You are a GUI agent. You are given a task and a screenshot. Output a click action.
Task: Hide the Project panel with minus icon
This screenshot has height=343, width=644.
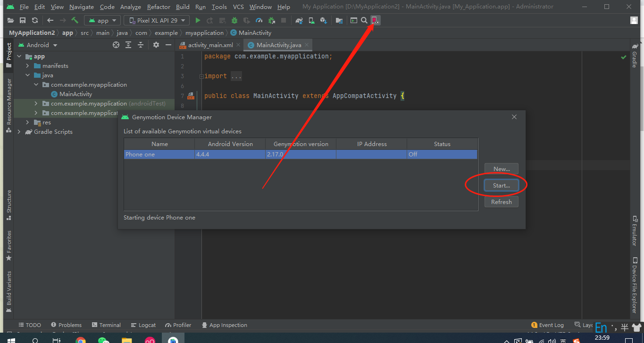pos(167,45)
